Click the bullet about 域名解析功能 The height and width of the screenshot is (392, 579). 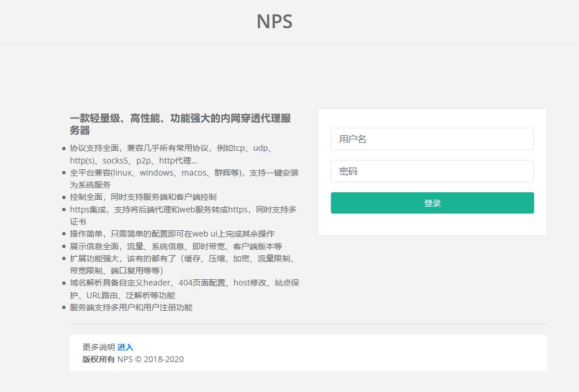(184, 288)
